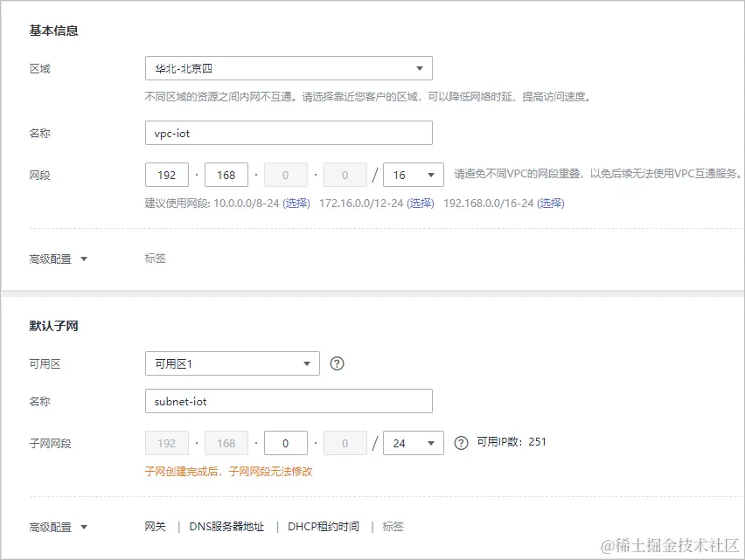Click the VPC 网段 second octet field 168
Screen dimensions: 745x560
[x=226, y=175]
